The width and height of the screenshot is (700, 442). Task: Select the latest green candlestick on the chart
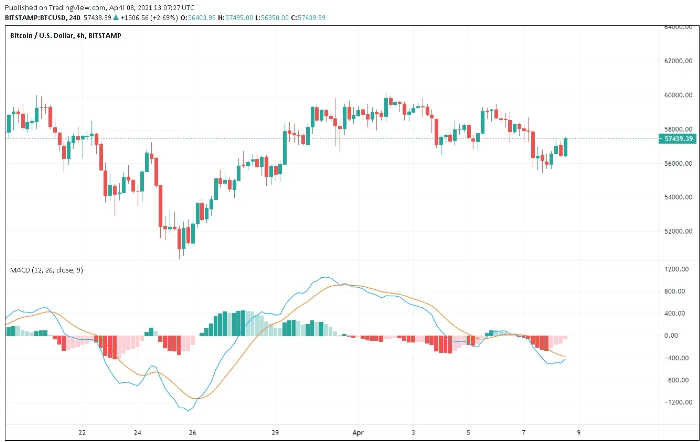(x=566, y=147)
